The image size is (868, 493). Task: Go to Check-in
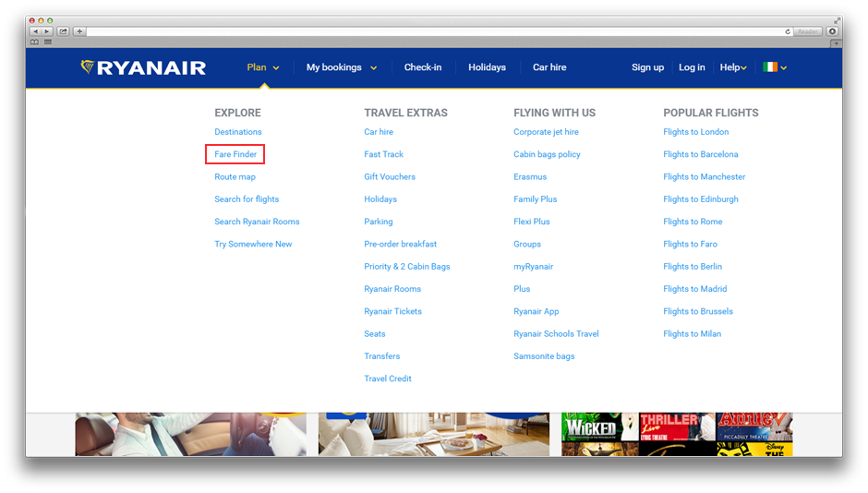pos(423,67)
